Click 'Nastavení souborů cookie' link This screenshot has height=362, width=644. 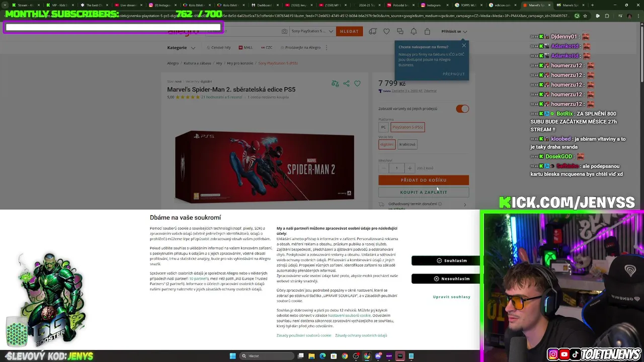click(349, 315)
